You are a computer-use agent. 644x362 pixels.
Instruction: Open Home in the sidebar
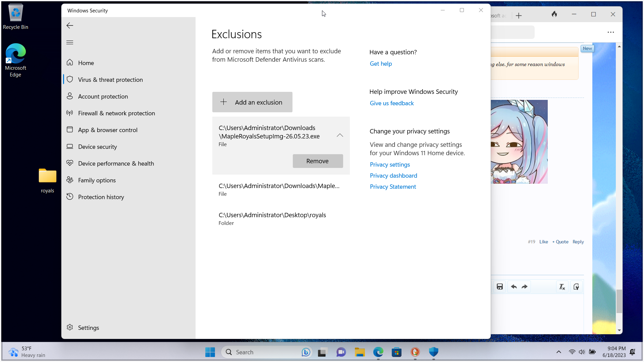86,63
